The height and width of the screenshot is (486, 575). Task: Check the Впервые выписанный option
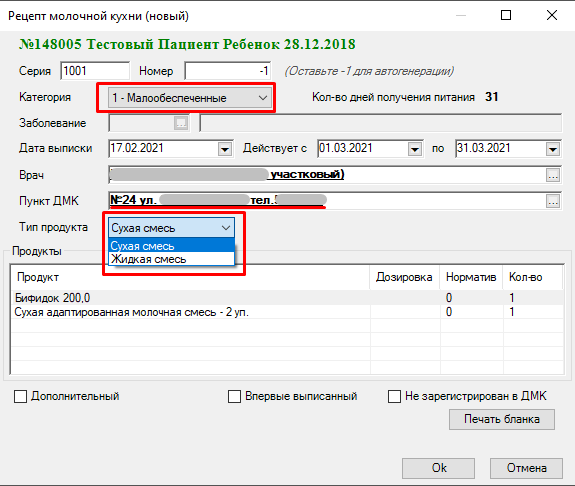[234, 397]
